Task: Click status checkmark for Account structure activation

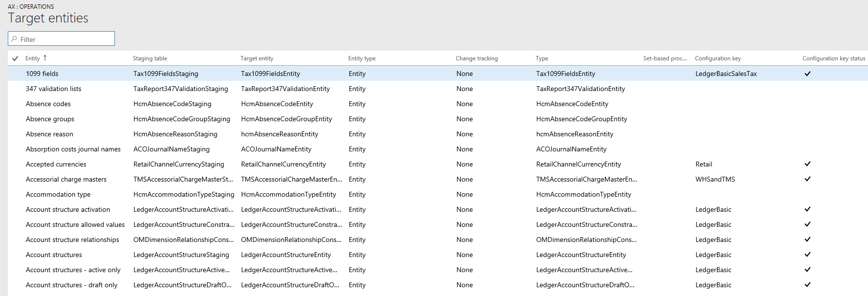Action: coord(808,209)
